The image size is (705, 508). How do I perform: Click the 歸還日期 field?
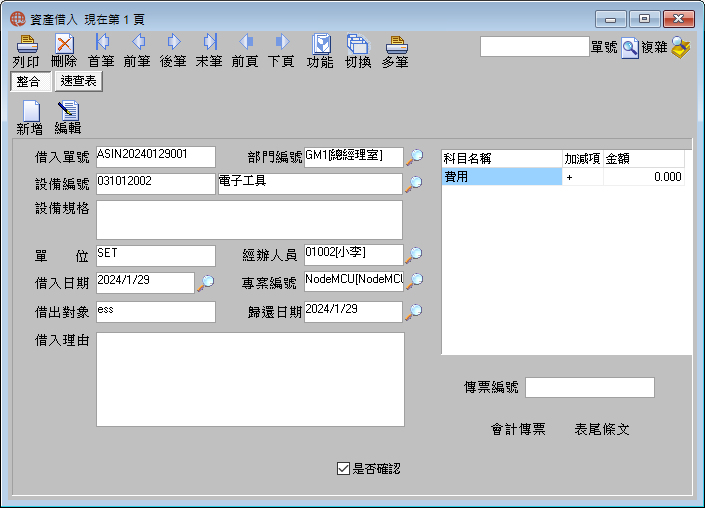coord(353,312)
